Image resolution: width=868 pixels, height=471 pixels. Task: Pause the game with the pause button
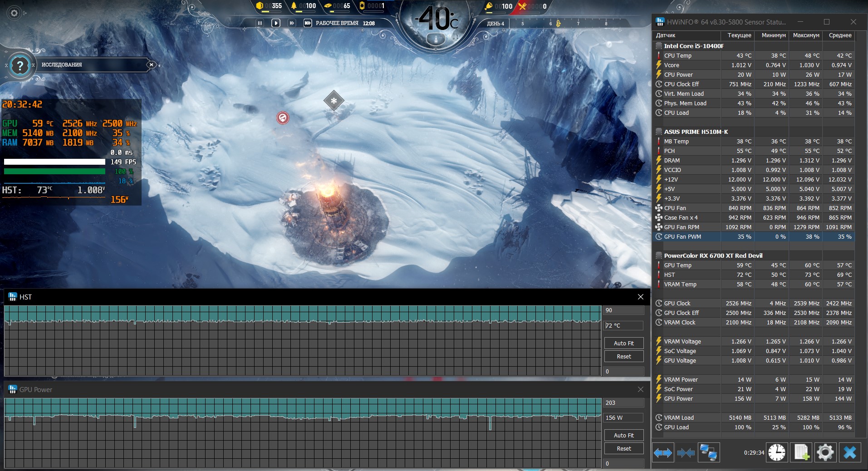coord(260,23)
